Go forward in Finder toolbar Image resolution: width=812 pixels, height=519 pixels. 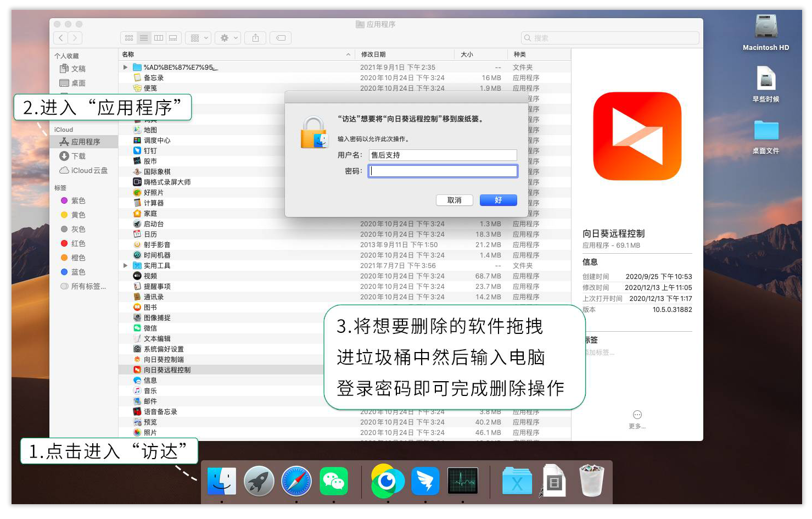pyautogui.click(x=75, y=38)
